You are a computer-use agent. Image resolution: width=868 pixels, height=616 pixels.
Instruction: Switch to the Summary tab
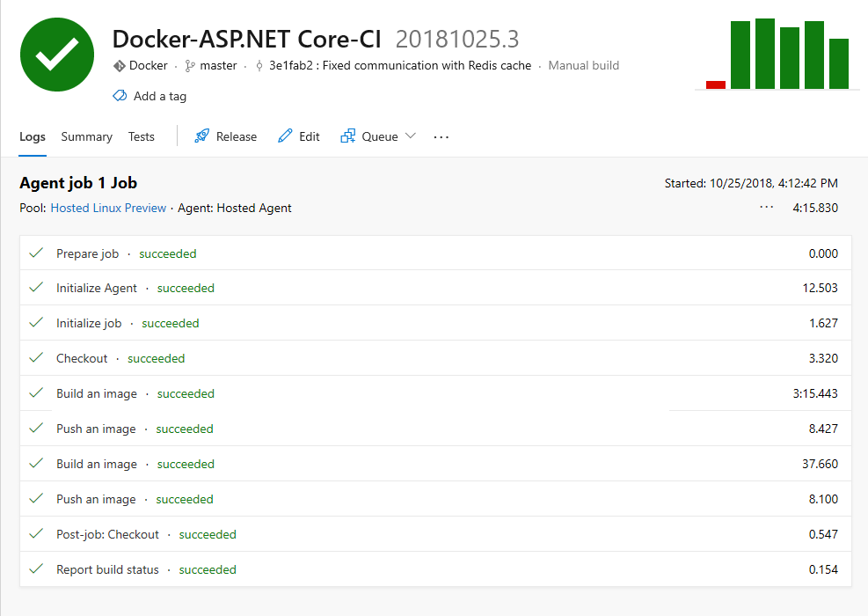tap(86, 136)
